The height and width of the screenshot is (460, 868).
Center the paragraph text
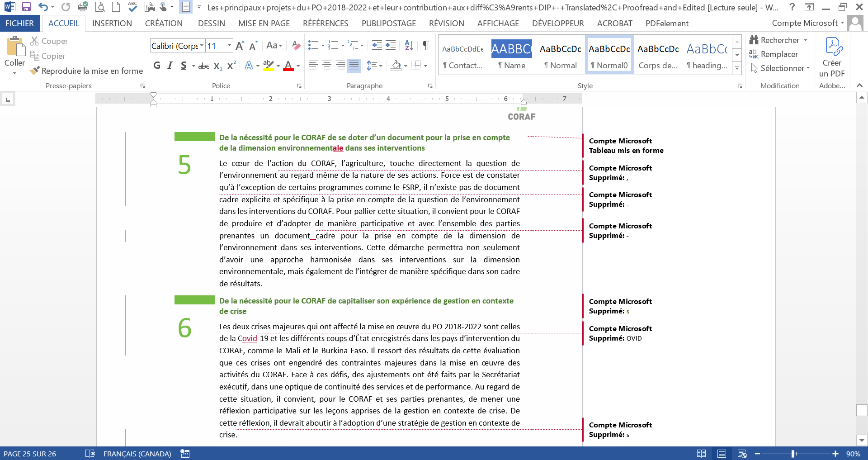coord(326,66)
